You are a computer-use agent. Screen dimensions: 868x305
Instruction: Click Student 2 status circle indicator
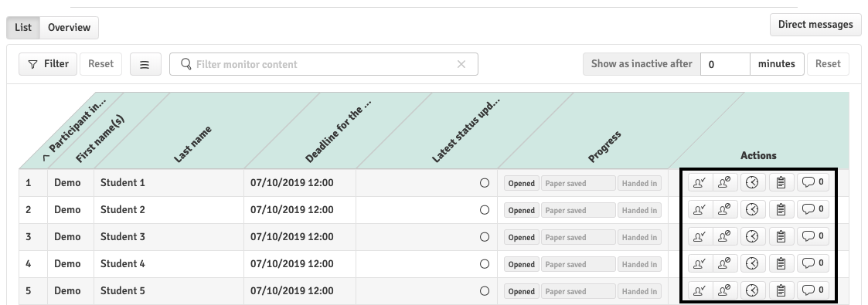(485, 210)
